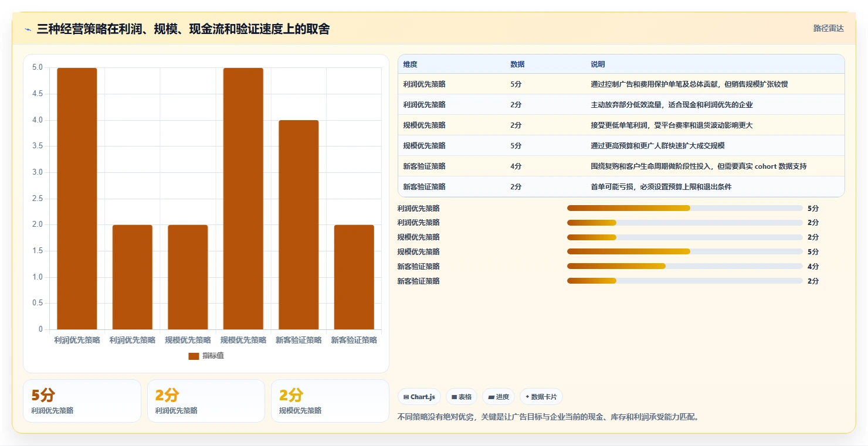
Task: Click the lightning icon beside the card title
Action: [28, 29]
